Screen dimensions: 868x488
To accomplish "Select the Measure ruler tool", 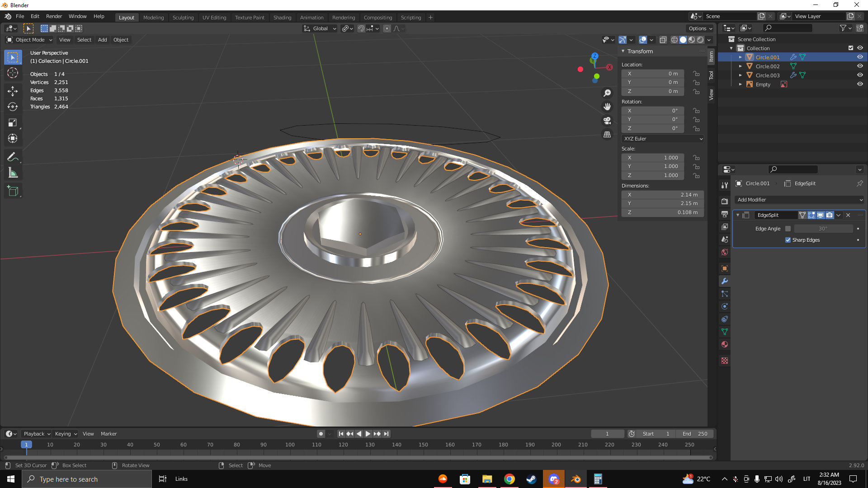I will 13,173.
